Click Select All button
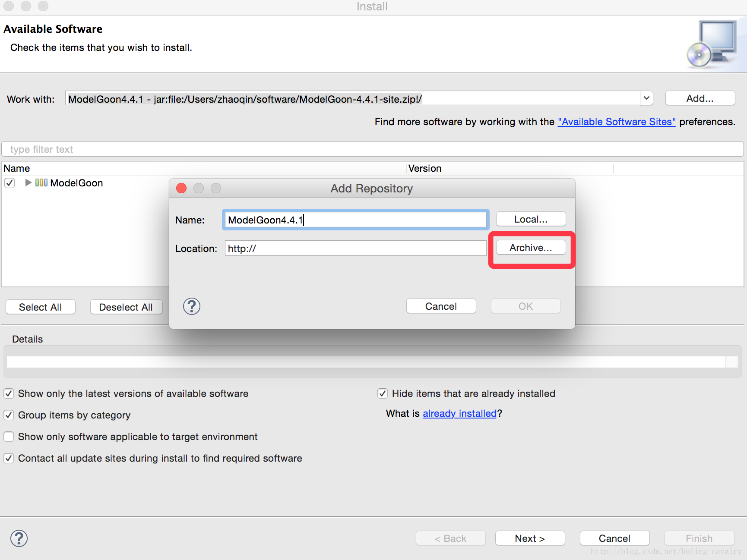 pos(41,307)
